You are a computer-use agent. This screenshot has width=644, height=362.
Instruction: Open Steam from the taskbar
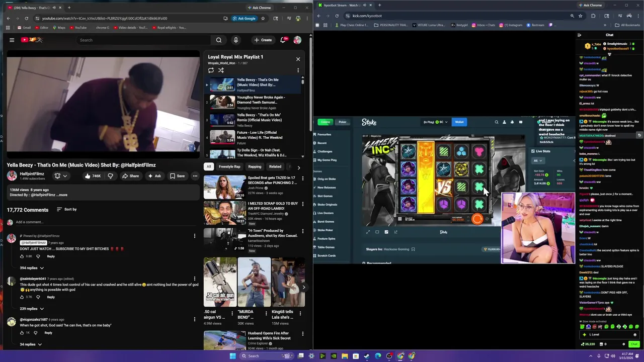[367, 356]
